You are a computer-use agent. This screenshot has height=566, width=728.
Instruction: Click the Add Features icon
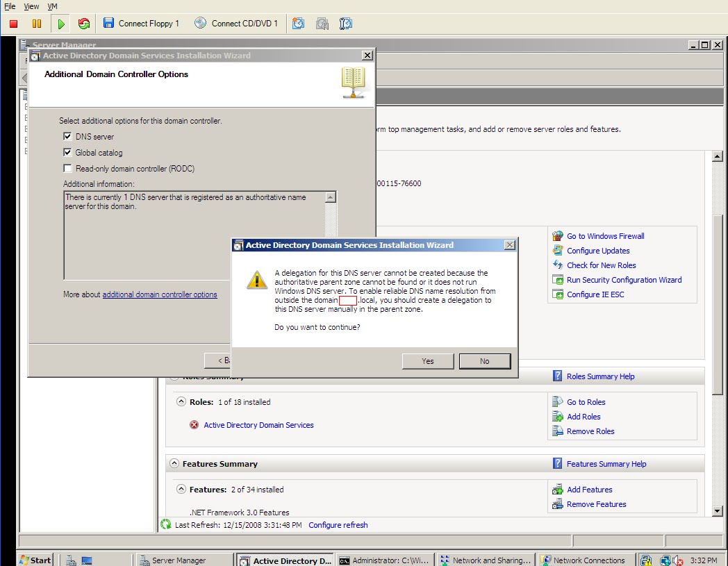[558, 489]
